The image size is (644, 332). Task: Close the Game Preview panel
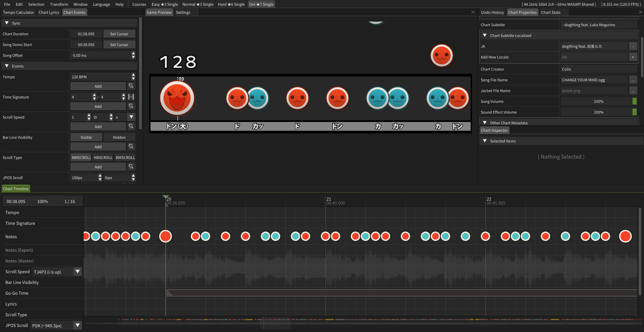473,12
